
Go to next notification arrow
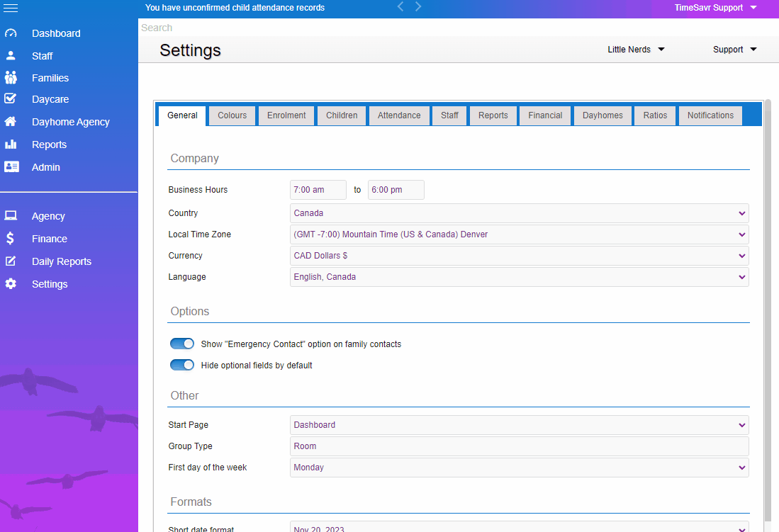click(418, 6)
